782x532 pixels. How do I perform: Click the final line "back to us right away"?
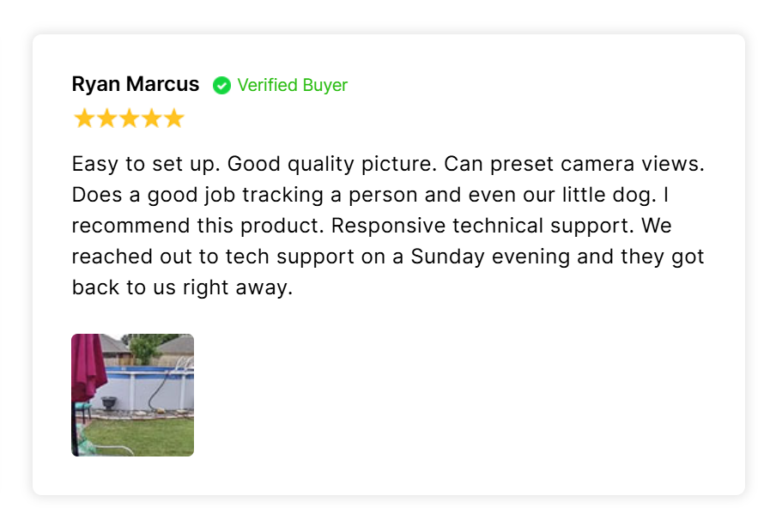click(x=182, y=287)
